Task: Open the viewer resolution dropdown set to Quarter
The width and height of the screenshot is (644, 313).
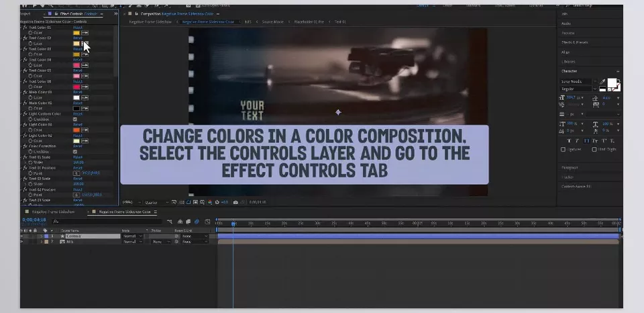Action: [156, 202]
